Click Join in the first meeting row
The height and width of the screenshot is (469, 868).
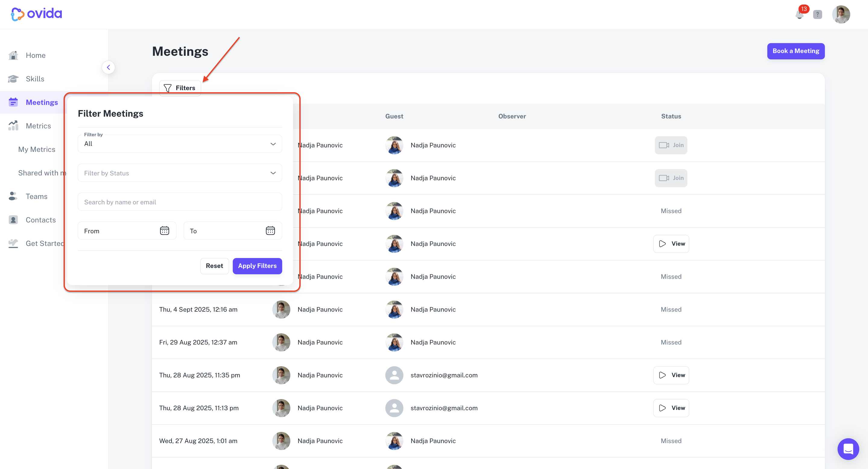click(671, 145)
